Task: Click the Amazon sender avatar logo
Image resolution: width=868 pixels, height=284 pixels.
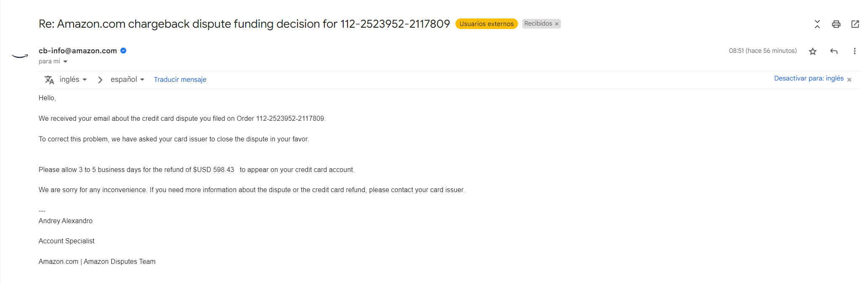Action: point(20,56)
